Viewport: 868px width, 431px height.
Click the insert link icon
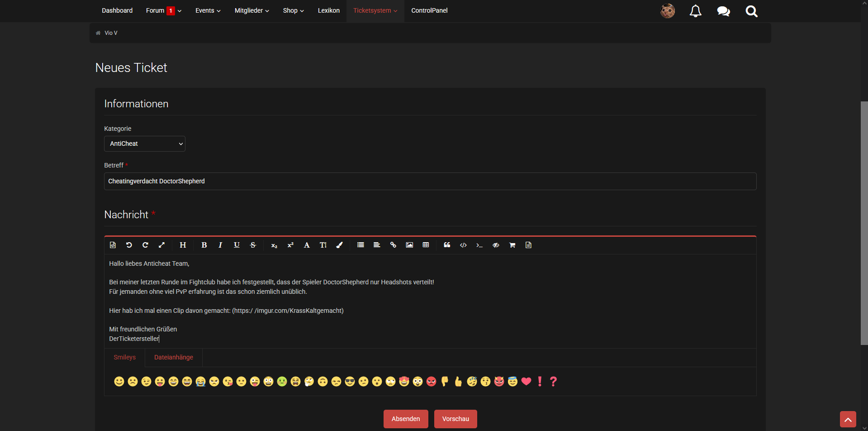click(x=393, y=245)
